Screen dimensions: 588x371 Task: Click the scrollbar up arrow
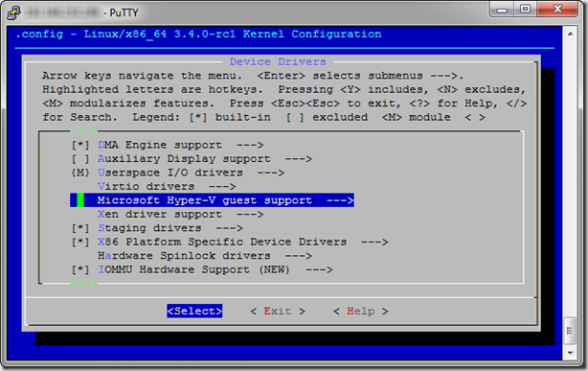571,34
